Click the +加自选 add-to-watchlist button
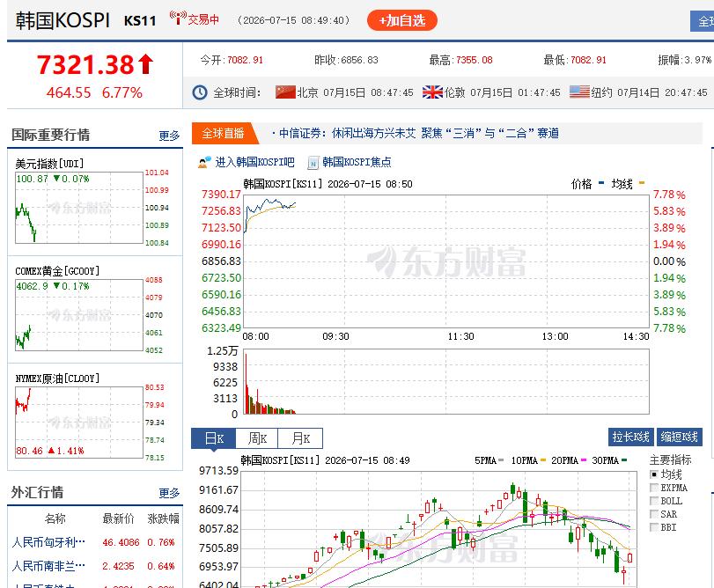 click(x=401, y=20)
